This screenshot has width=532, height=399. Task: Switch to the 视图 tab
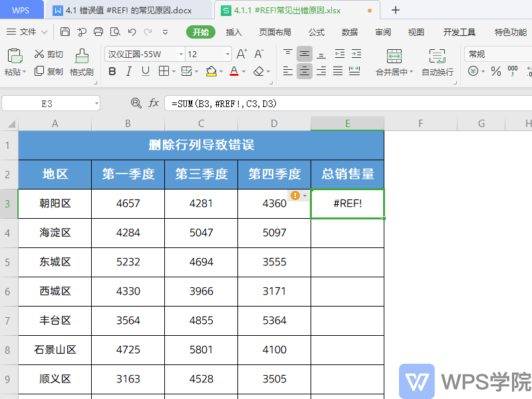click(x=416, y=32)
